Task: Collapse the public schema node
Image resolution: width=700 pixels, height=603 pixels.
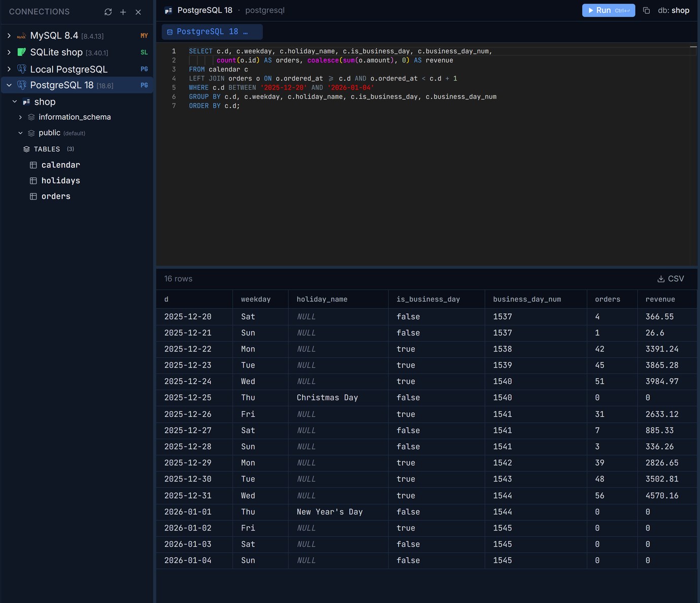Action: [x=20, y=133]
